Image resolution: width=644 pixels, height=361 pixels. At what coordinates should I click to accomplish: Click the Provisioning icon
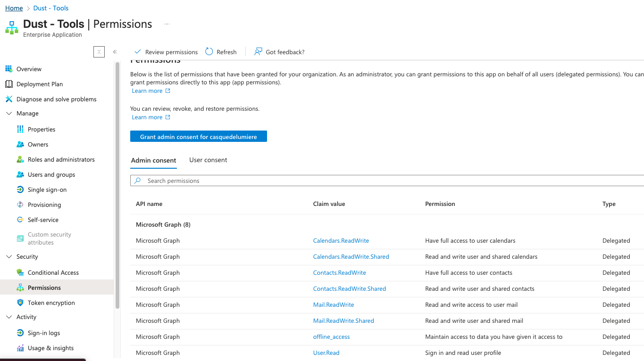20,205
